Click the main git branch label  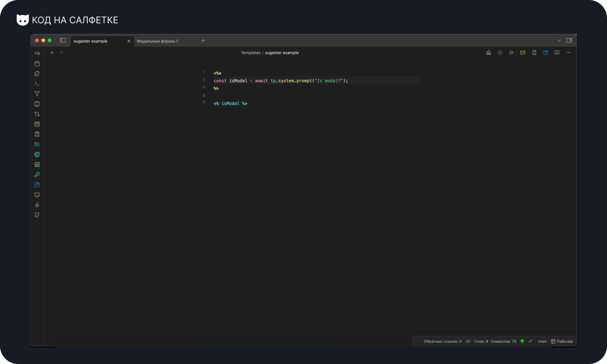(543, 342)
